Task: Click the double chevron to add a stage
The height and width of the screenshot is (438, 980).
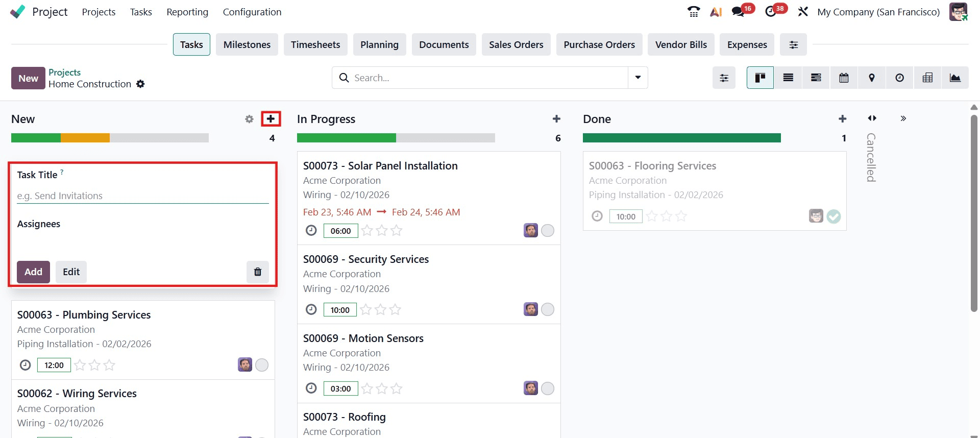Action: coord(903,118)
